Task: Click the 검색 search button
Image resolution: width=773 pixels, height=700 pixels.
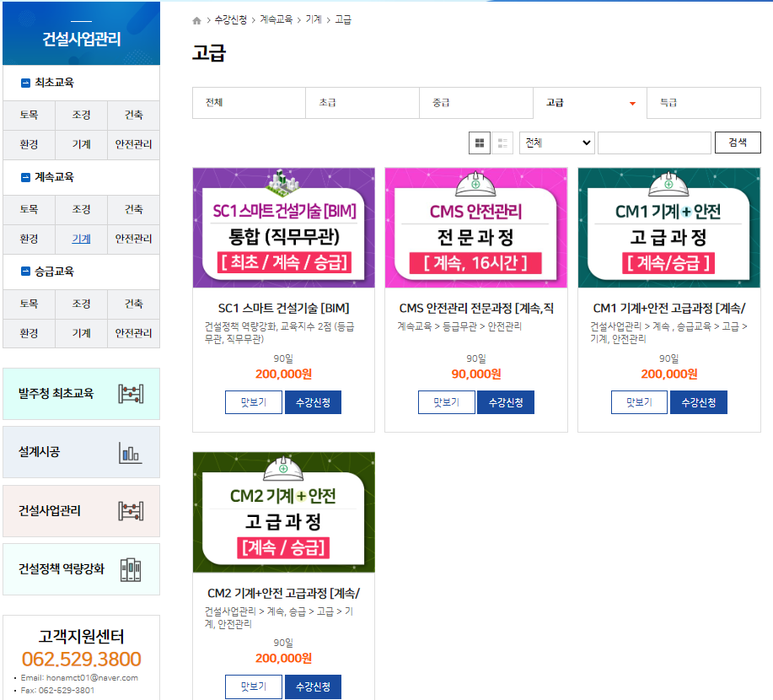Action: pyautogui.click(x=738, y=143)
